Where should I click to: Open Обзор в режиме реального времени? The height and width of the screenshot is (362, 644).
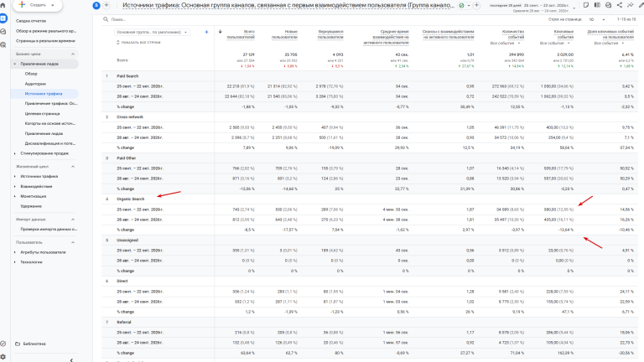coord(46,31)
